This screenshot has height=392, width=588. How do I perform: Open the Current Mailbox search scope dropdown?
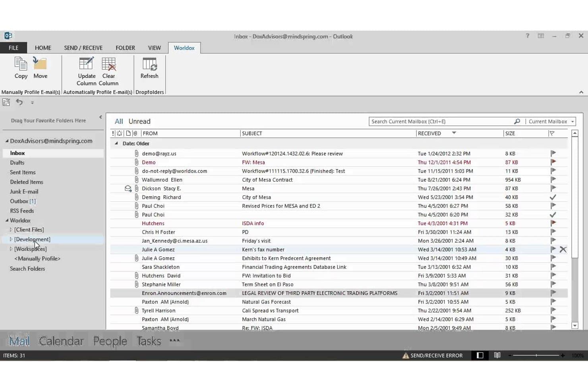click(573, 122)
